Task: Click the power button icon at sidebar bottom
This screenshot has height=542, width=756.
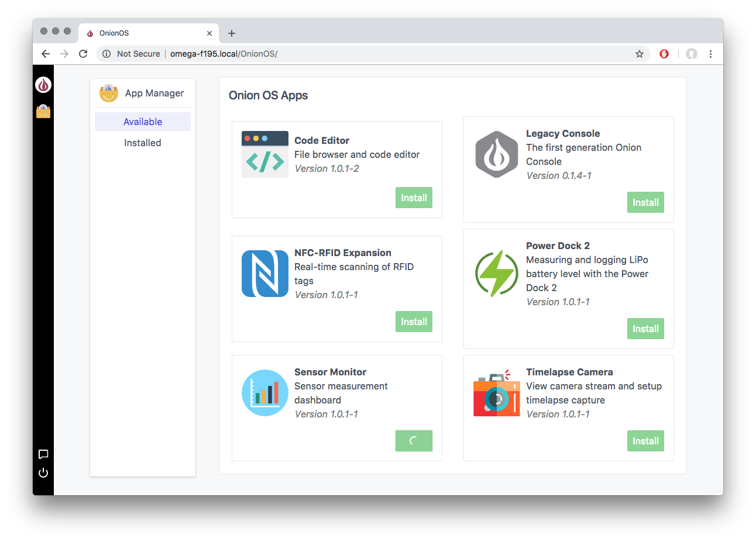Action: tap(43, 472)
